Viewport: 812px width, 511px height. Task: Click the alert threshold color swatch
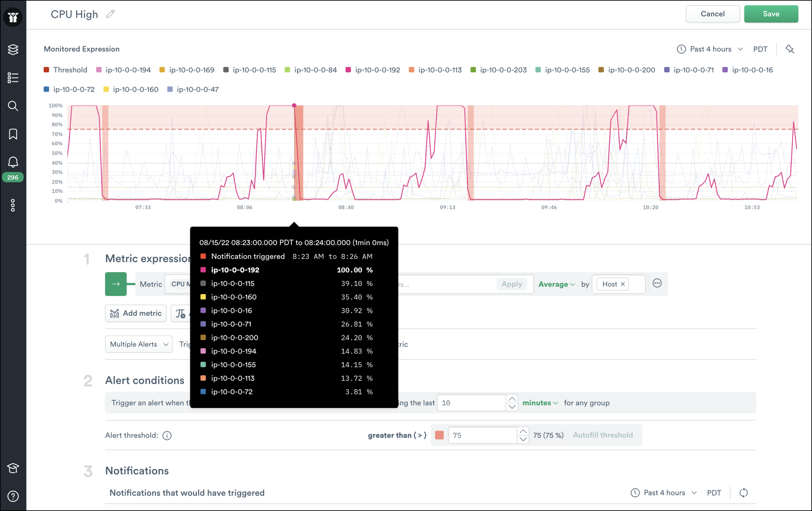tap(439, 435)
